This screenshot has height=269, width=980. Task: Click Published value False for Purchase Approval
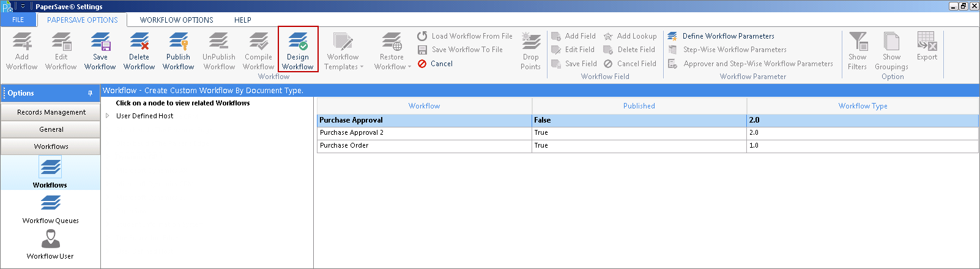[639, 120]
